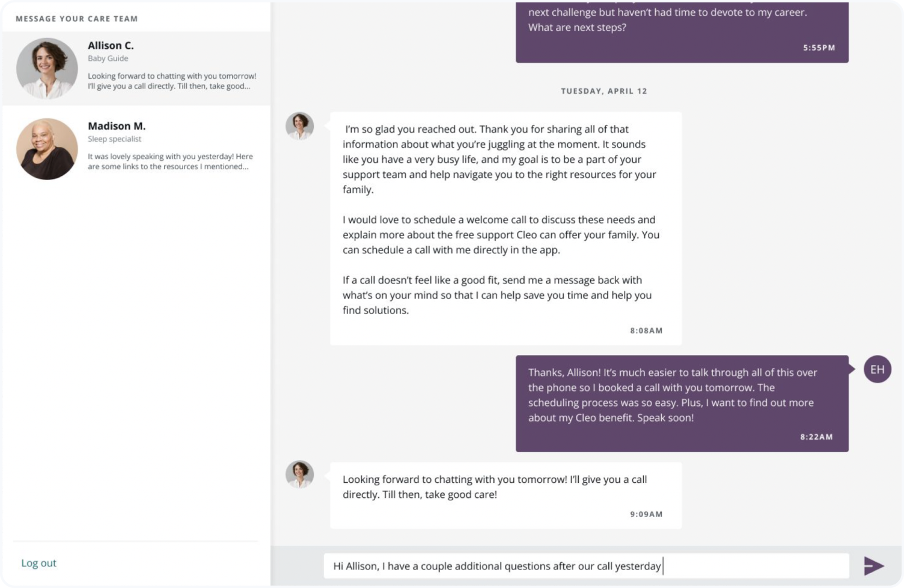Switch to the Madison M. conversation name
This screenshot has height=588, width=904.
pyautogui.click(x=117, y=126)
